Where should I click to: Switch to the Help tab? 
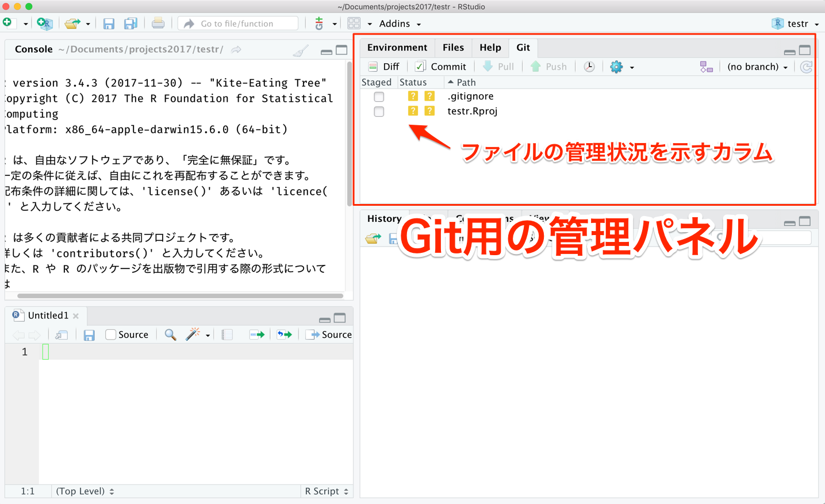tap(490, 47)
